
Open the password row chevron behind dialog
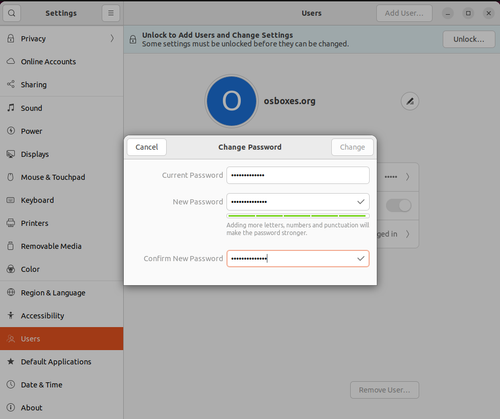[x=407, y=177]
